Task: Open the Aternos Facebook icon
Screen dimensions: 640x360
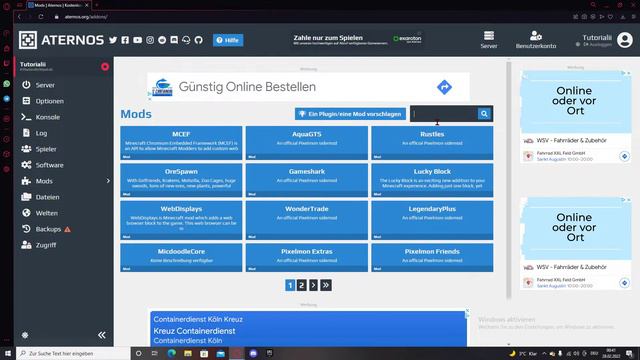Action: (x=125, y=40)
